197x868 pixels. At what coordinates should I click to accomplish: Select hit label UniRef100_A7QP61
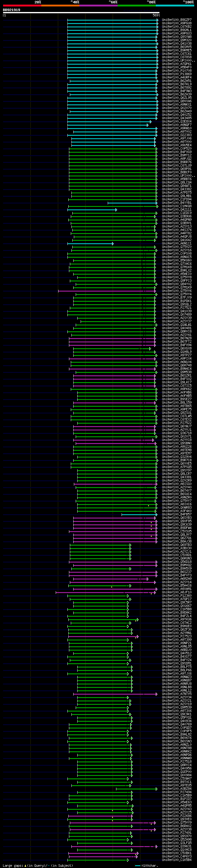coord(177,64)
